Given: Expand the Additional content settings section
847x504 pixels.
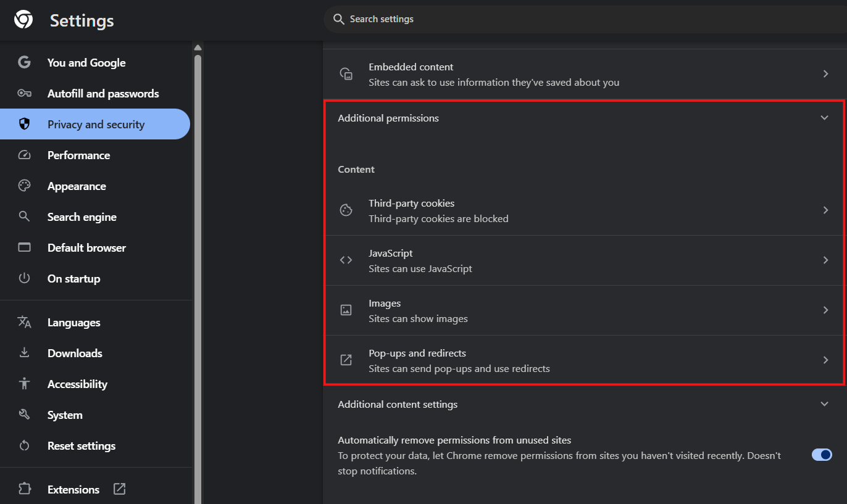Looking at the screenshot, I should (x=824, y=404).
